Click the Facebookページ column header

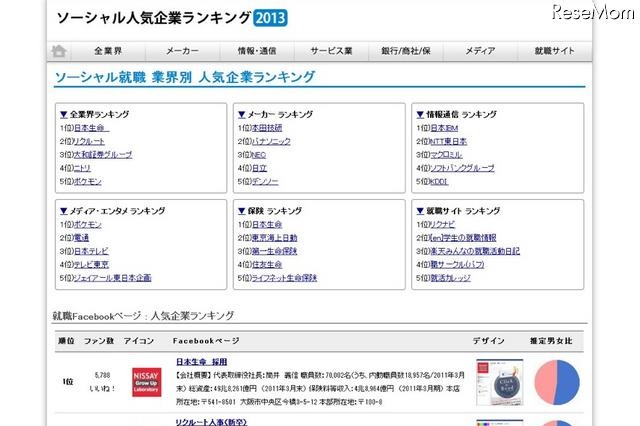point(206,341)
